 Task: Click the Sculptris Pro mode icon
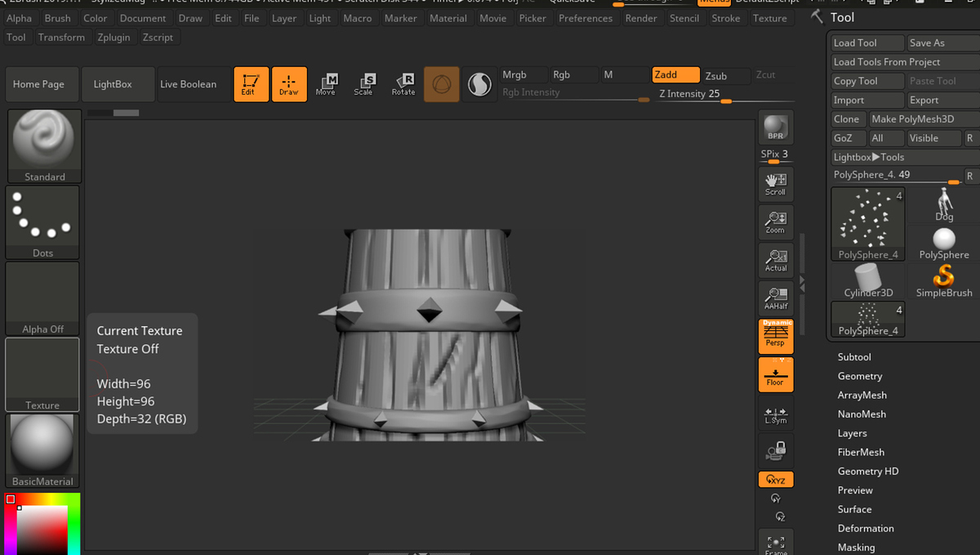click(479, 84)
